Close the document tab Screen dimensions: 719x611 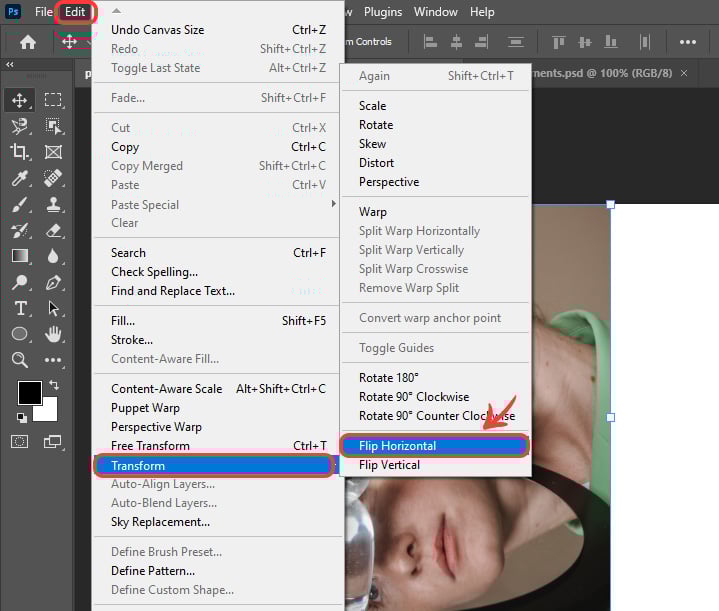(x=684, y=73)
